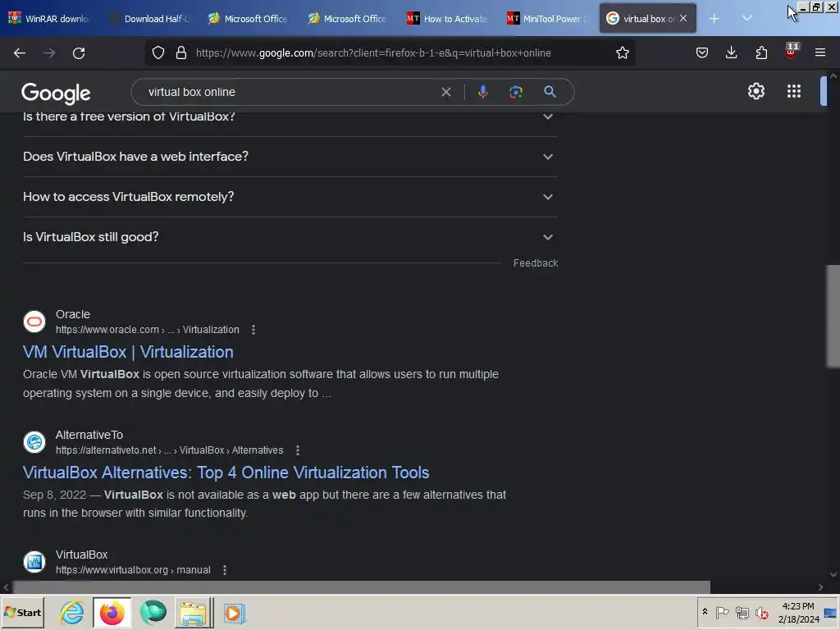Click the Firefox address bar URL

tap(373, 53)
